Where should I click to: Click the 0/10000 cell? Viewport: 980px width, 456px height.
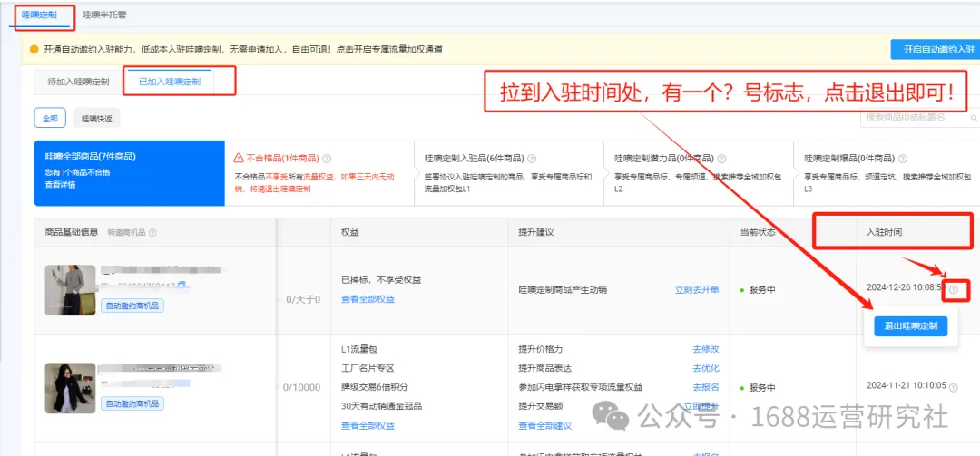(301, 387)
